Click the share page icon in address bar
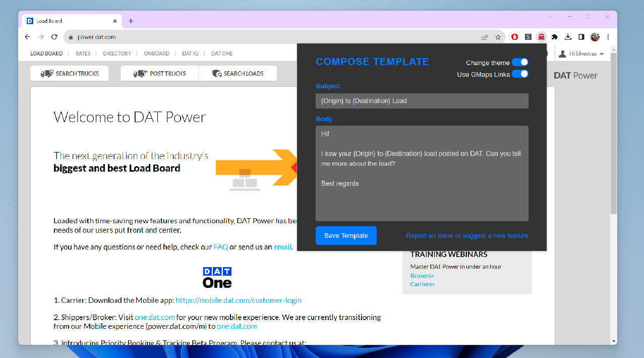The height and width of the screenshot is (358, 644). [x=485, y=37]
